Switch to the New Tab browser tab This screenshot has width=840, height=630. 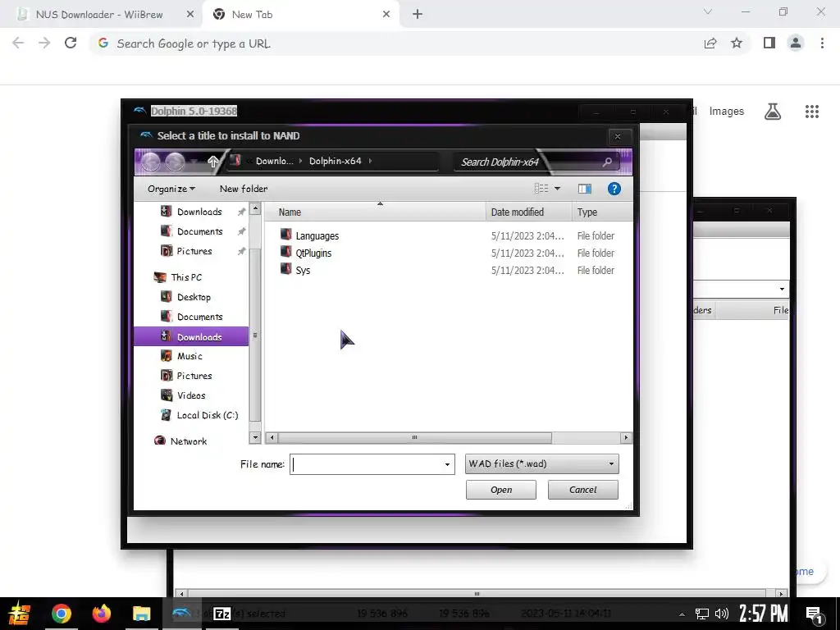tap(300, 15)
